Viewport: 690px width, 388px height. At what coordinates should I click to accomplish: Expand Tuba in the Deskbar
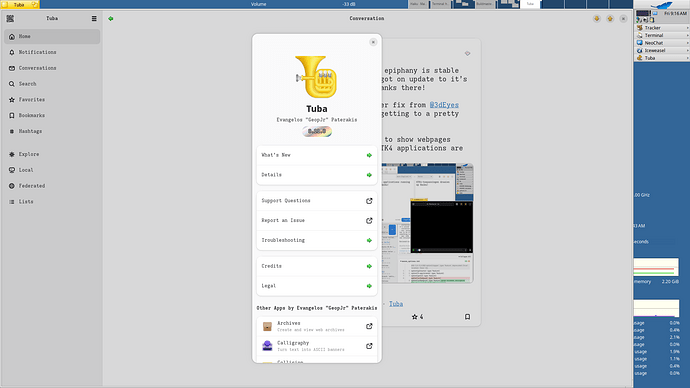662,58
